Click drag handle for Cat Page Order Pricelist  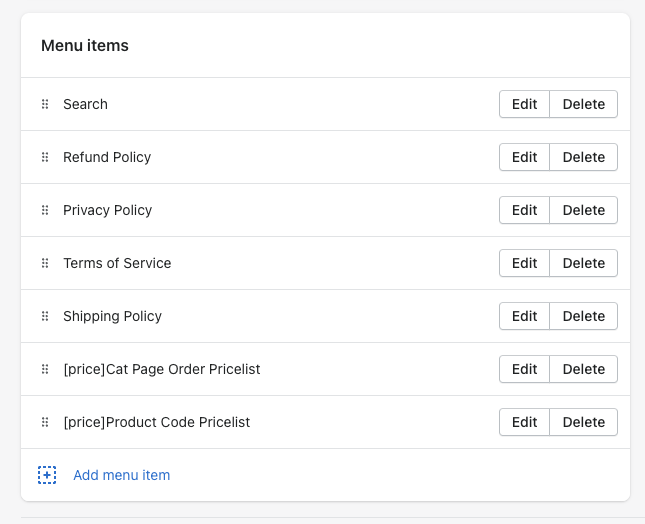click(x=45, y=369)
